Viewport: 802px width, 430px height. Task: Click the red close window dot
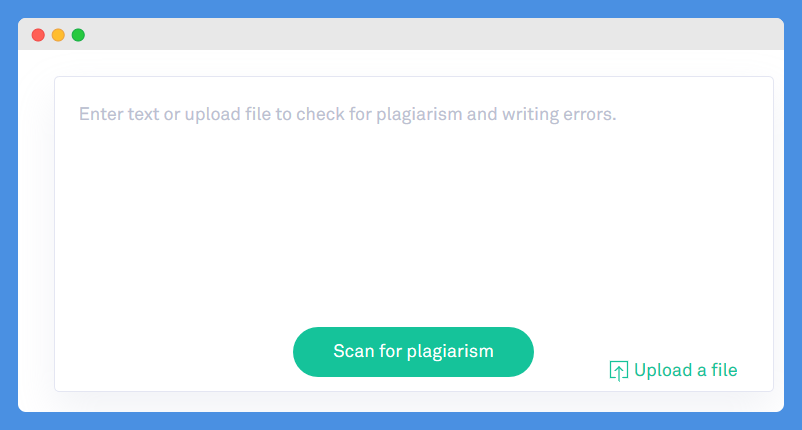(x=38, y=35)
